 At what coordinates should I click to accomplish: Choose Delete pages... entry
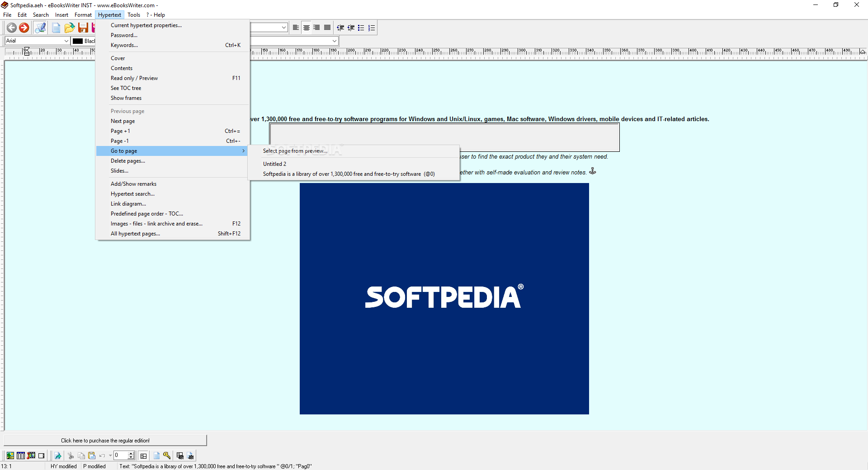[x=173, y=161]
